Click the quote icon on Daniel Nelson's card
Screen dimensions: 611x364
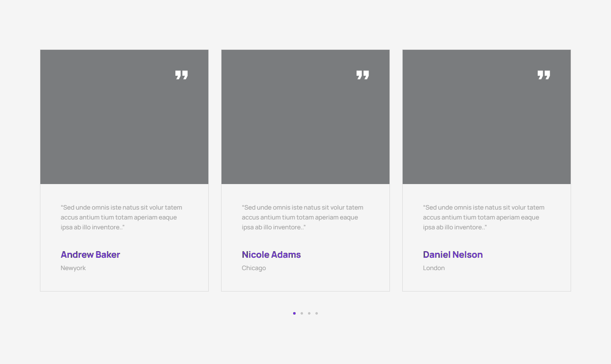click(543, 75)
